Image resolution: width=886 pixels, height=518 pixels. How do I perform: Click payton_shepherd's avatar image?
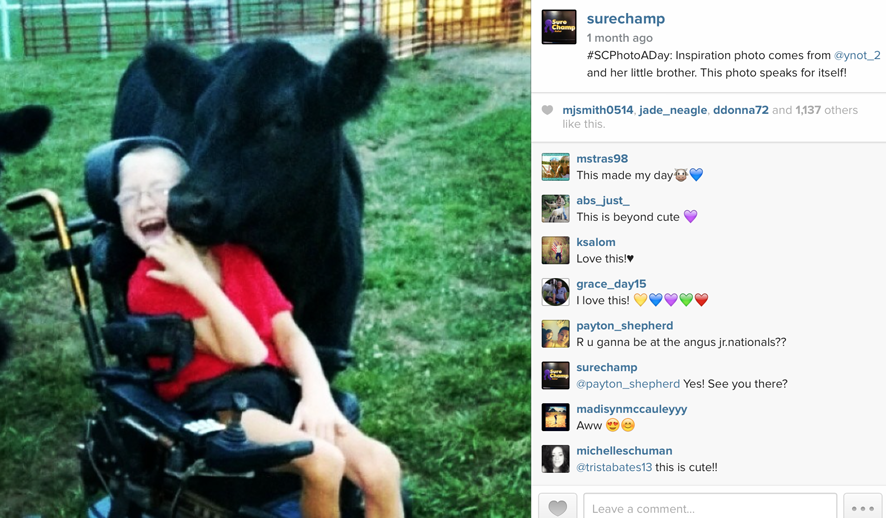click(x=555, y=334)
